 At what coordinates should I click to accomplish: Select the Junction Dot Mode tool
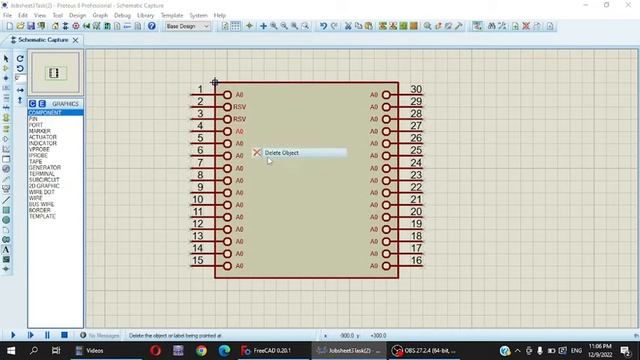click(x=6, y=78)
